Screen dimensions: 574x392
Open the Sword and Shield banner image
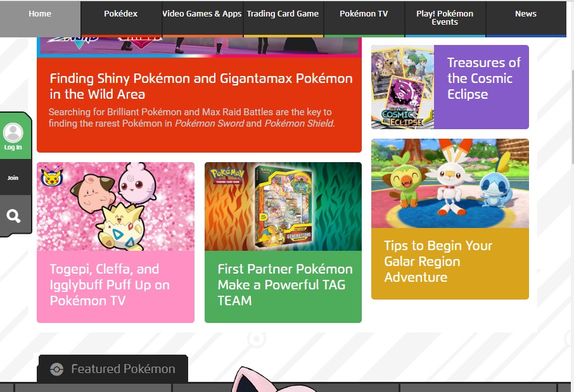[x=199, y=47]
